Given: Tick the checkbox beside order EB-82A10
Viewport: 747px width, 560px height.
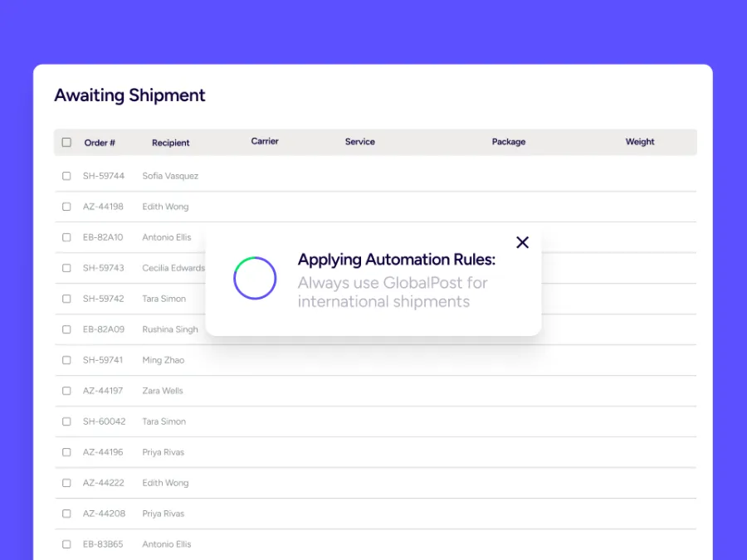Looking at the screenshot, I should click(66, 237).
